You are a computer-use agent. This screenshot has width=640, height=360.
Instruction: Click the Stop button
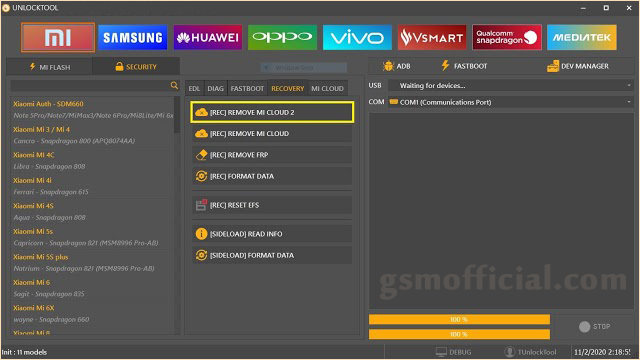click(x=595, y=327)
